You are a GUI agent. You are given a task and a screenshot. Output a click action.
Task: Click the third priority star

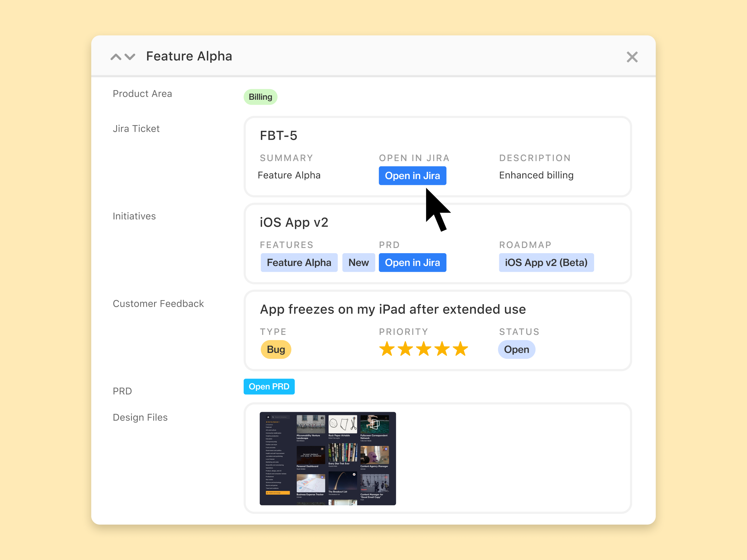pyautogui.click(x=423, y=349)
